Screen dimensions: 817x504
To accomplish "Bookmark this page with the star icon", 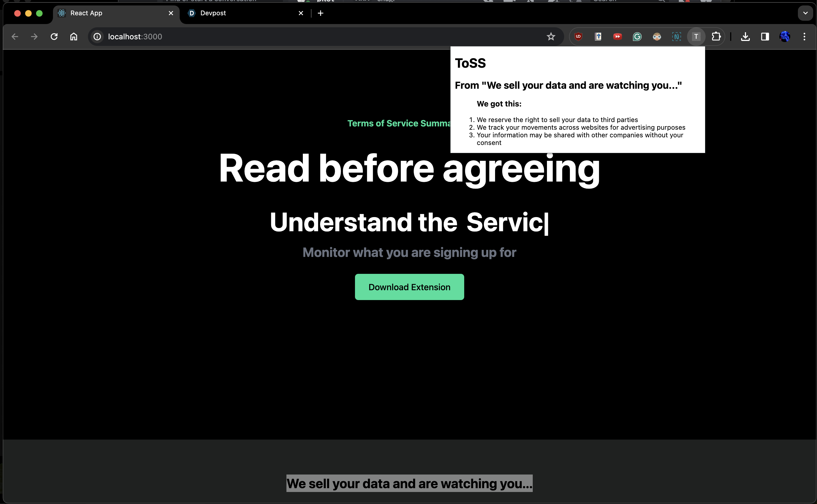I will (551, 37).
